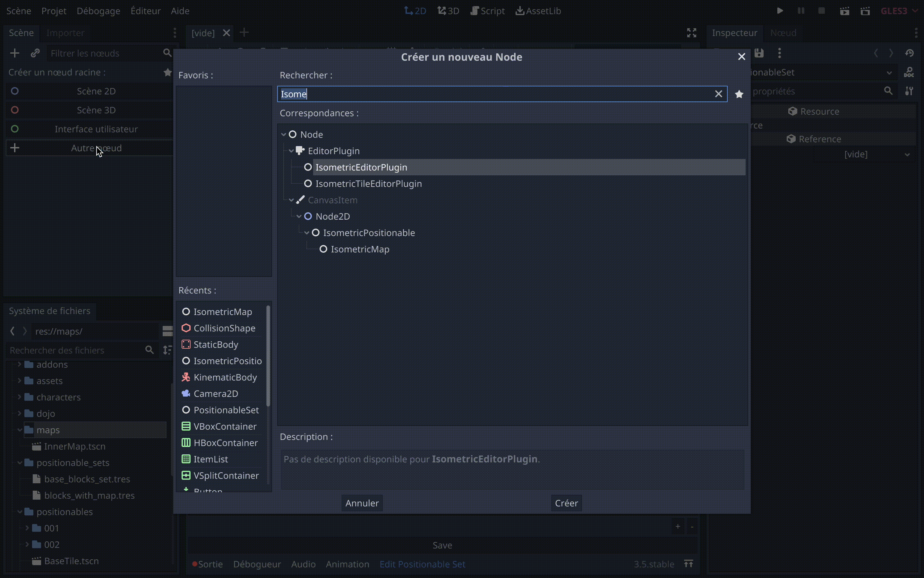
Task: Play the project
Action: 780,11
